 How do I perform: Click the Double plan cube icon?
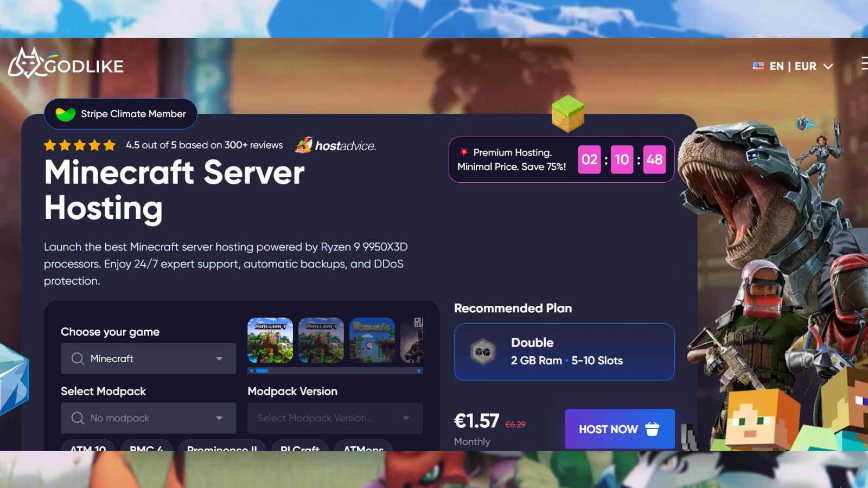coord(482,352)
